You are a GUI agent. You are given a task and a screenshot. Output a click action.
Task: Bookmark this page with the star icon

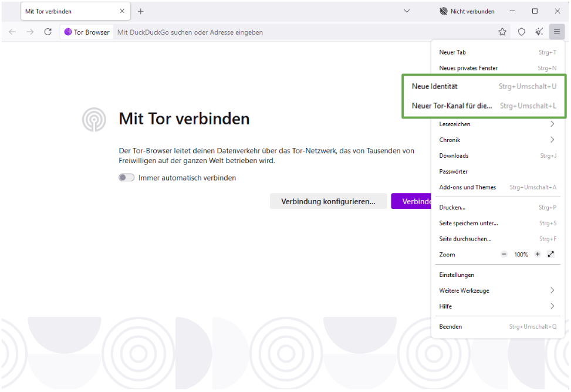coord(502,32)
